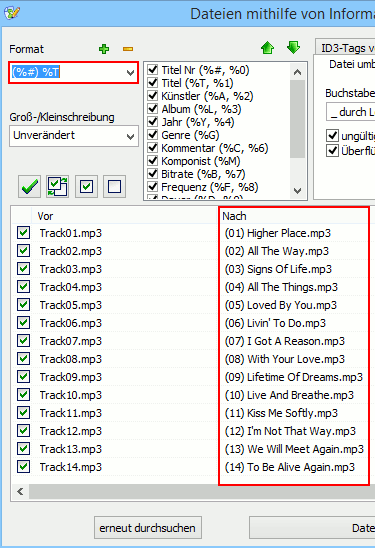Click the check all files icon

[x=86, y=187]
